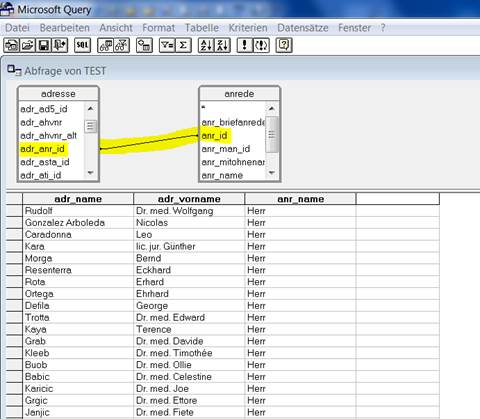Select the adr_ahvnr_alt field
The width and height of the screenshot is (480, 419).
pyautogui.click(x=48, y=136)
